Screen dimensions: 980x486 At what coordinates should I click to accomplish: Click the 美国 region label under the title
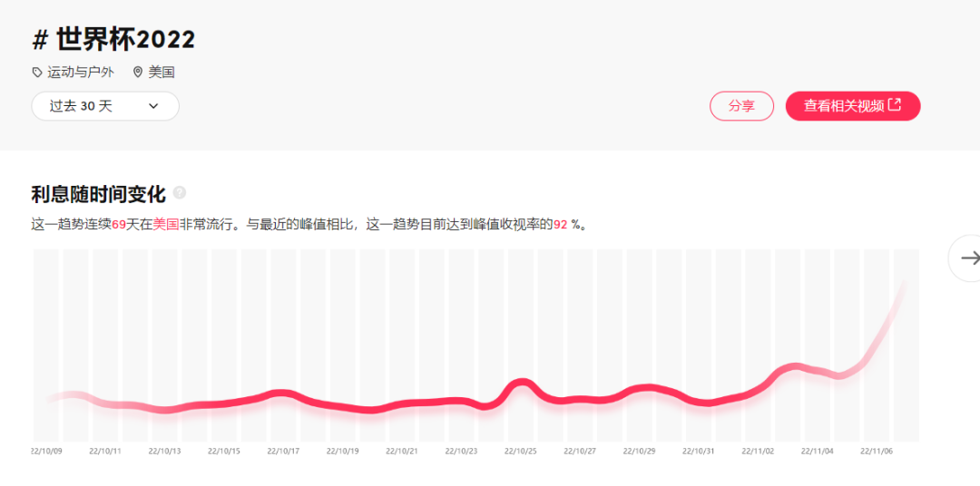162,73
